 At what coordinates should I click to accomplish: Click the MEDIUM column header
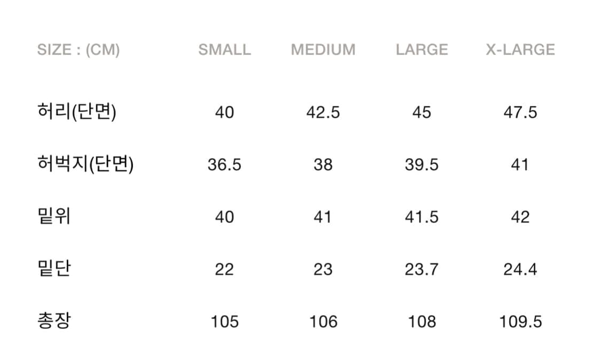[x=323, y=50]
